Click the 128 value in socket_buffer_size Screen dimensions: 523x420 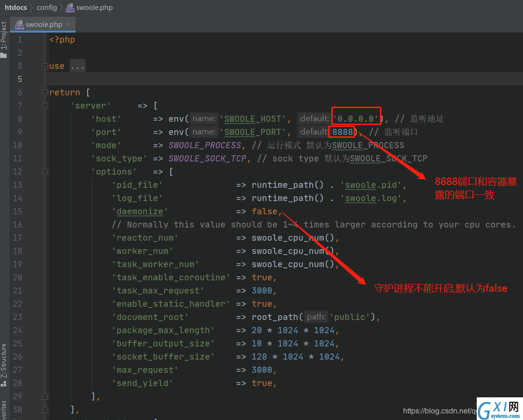[x=259, y=357]
